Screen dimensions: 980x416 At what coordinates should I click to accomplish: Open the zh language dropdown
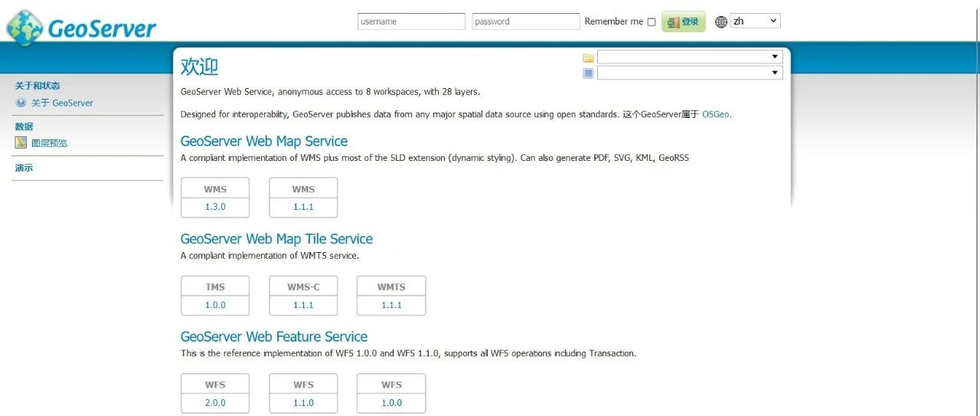[x=756, y=21]
